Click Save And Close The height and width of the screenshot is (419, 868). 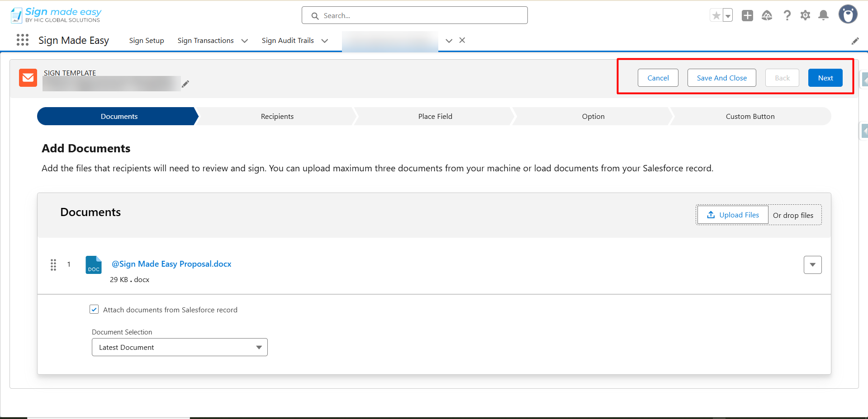coord(721,78)
